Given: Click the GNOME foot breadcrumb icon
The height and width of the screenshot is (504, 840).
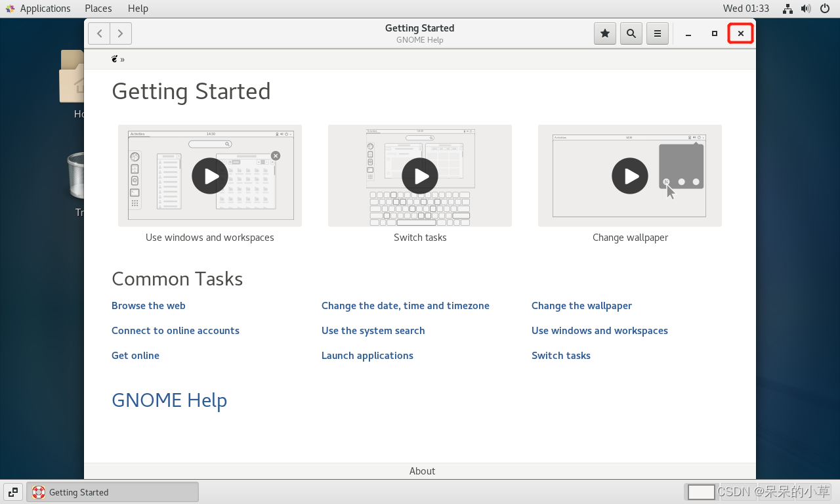Looking at the screenshot, I should [114, 58].
